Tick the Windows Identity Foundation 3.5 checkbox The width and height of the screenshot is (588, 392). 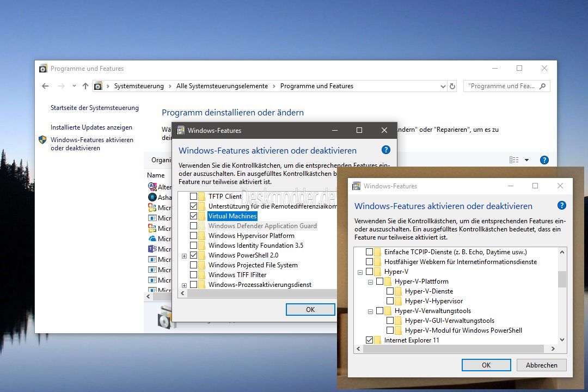click(193, 246)
